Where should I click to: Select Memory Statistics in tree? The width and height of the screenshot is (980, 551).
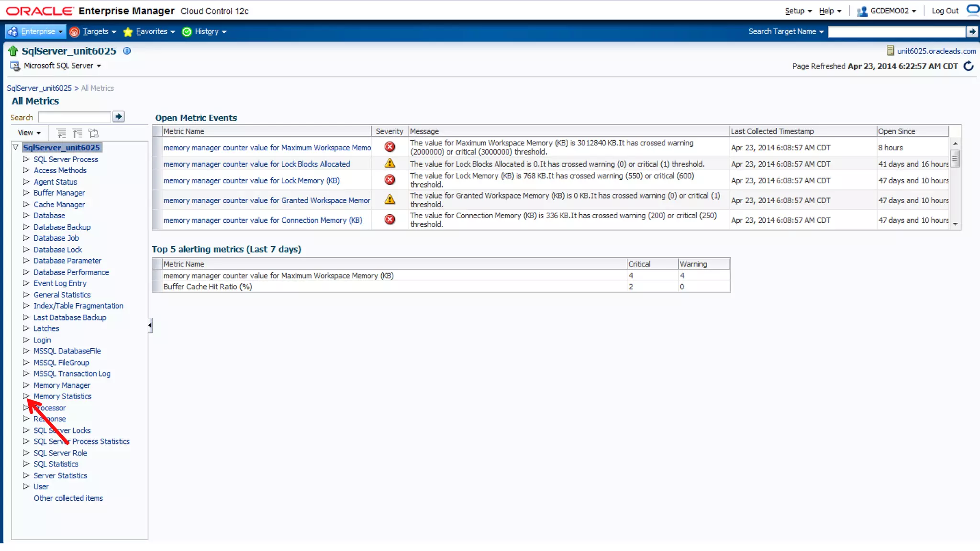(x=62, y=396)
